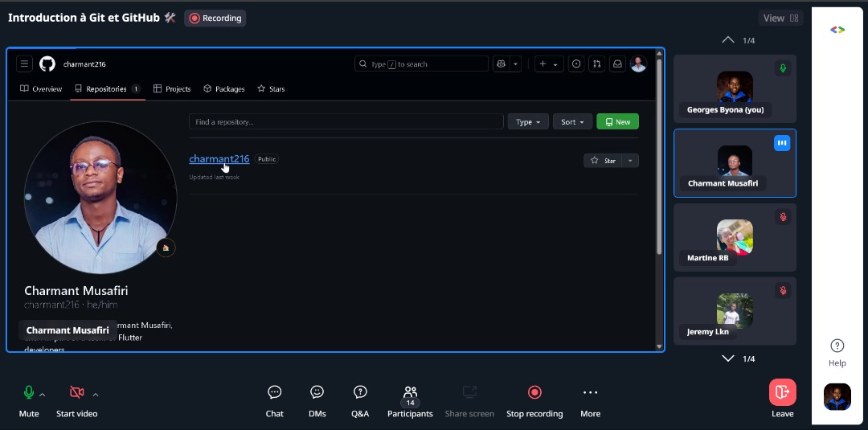Open the charmant216 repository link
This screenshot has width=868, height=430.
tap(219, 159)
